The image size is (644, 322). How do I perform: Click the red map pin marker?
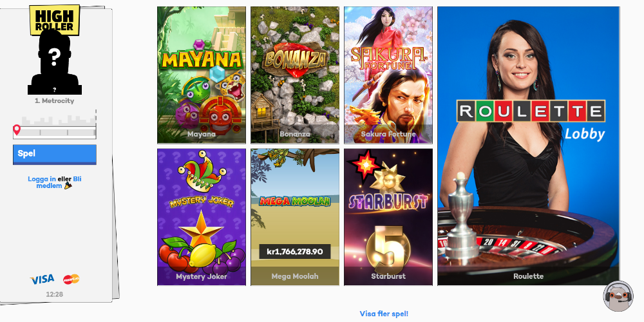(17, 130)
